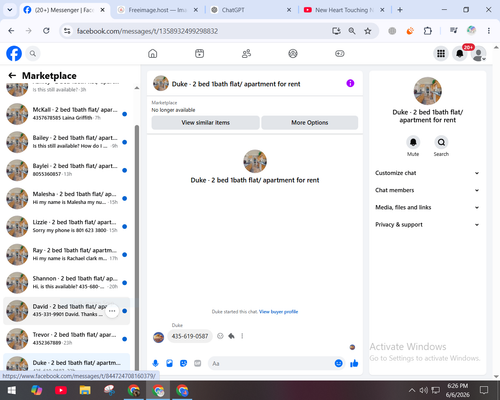Open Lizzie's apartment chat

67,226
